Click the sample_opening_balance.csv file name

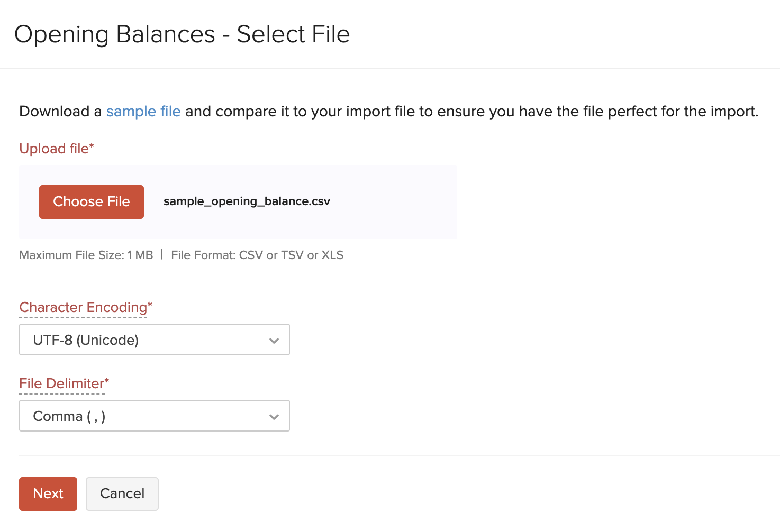click(x=247, y=201)
